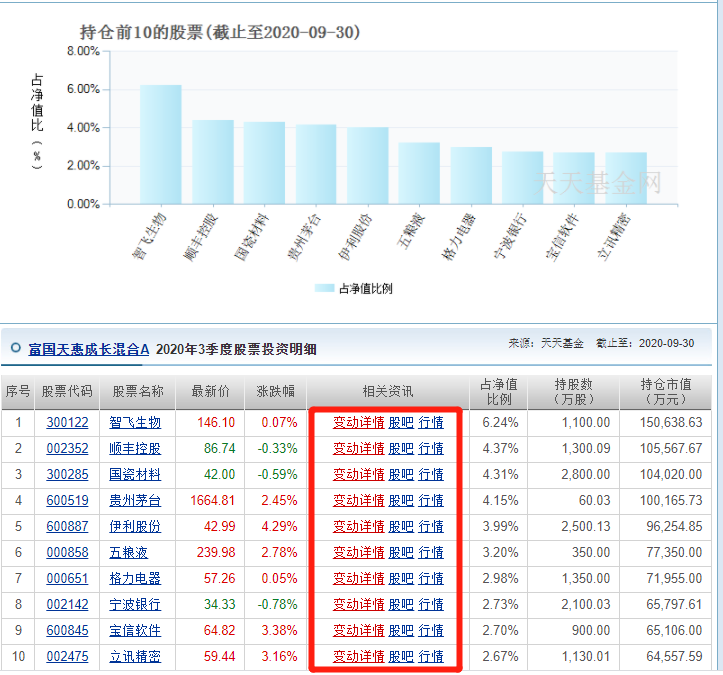Open stock code 002352 link
This screenshot has width=723, height=675.
[x=67, y=448]
